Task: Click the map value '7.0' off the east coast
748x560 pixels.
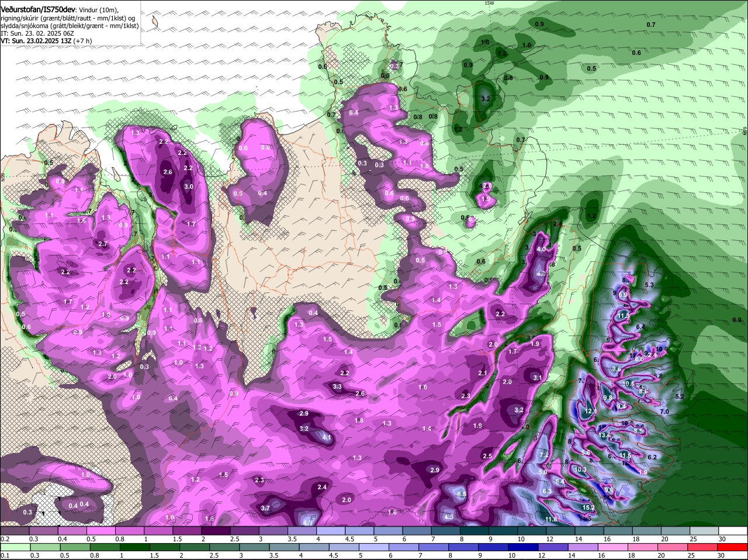Action: pyautogui.click(x=664, y=412)
